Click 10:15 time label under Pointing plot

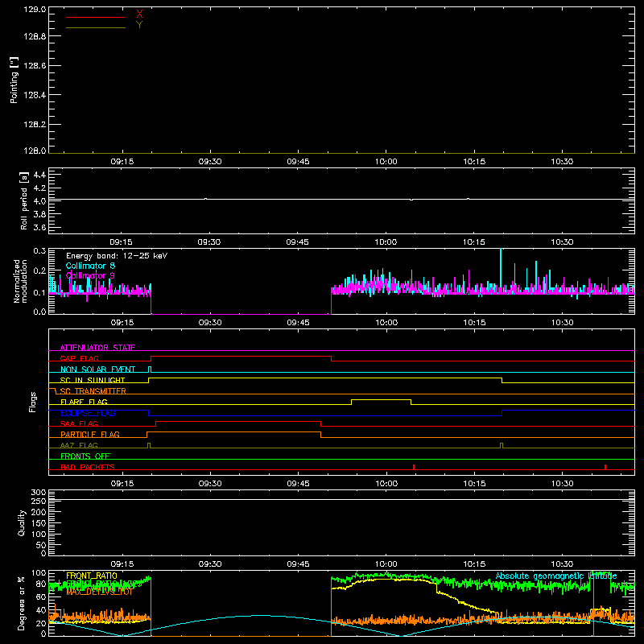(474, 162)
